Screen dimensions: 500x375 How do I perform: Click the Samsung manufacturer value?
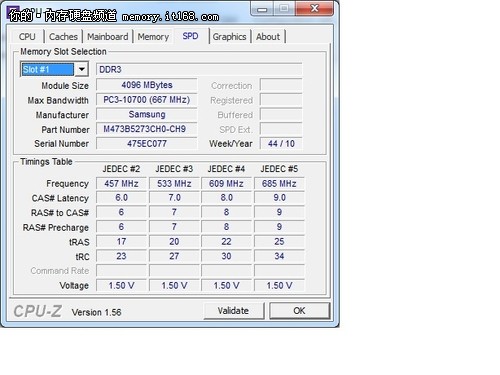pos(147,114)
